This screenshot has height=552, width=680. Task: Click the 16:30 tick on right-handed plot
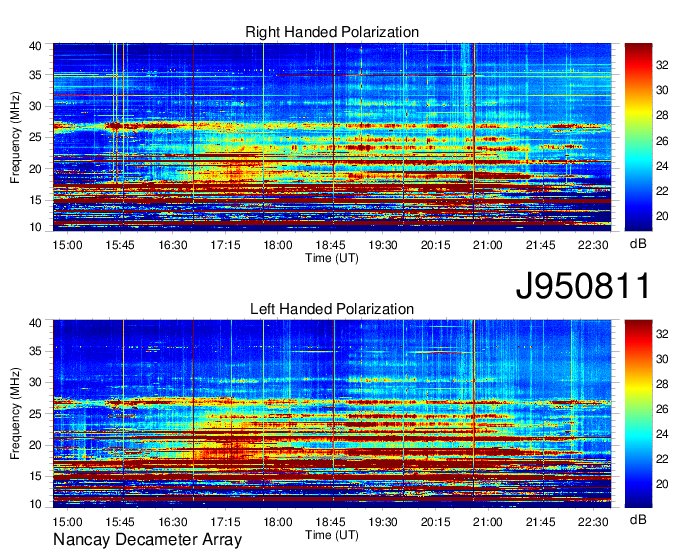point(173,245)
